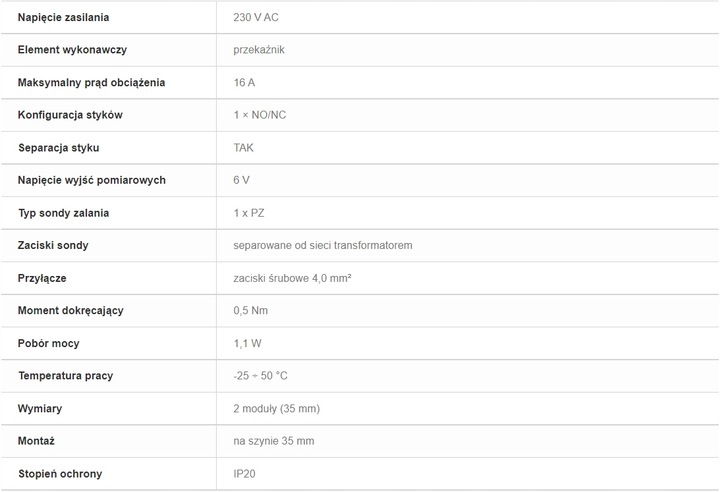This screenshot has width=720, height=492.
Task: Click the "Element wykonawczy" label
Action: tap(72, 50)
